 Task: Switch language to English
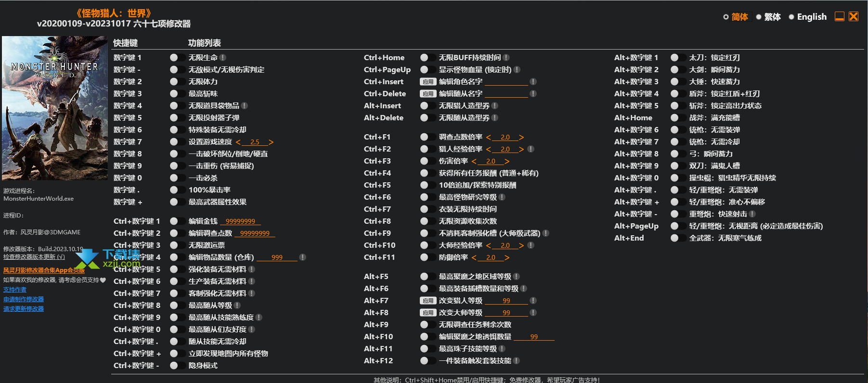pyautogui.click(x=807, y=17)
